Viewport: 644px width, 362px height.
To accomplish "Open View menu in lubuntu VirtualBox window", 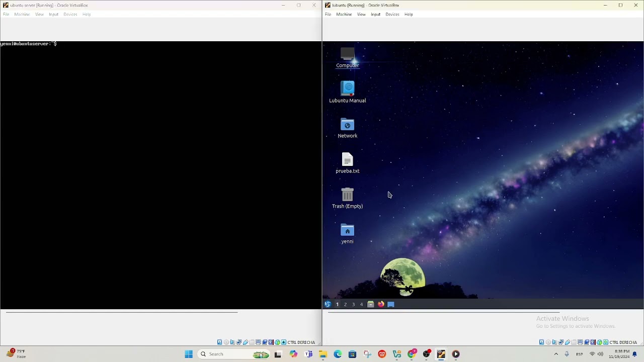I will click(x=361, y=14).
